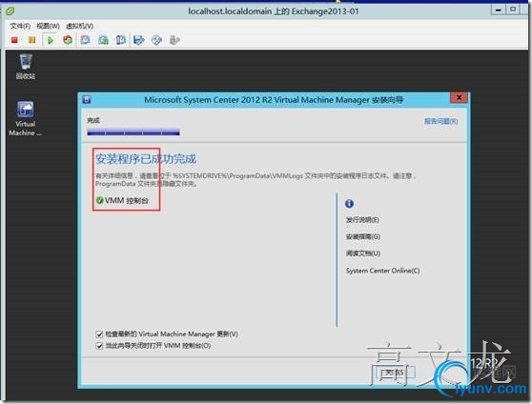Uncheck check for latest Virtual Machine Manager updates
Viewport: 532px width, 404px height.
[99, 334]
